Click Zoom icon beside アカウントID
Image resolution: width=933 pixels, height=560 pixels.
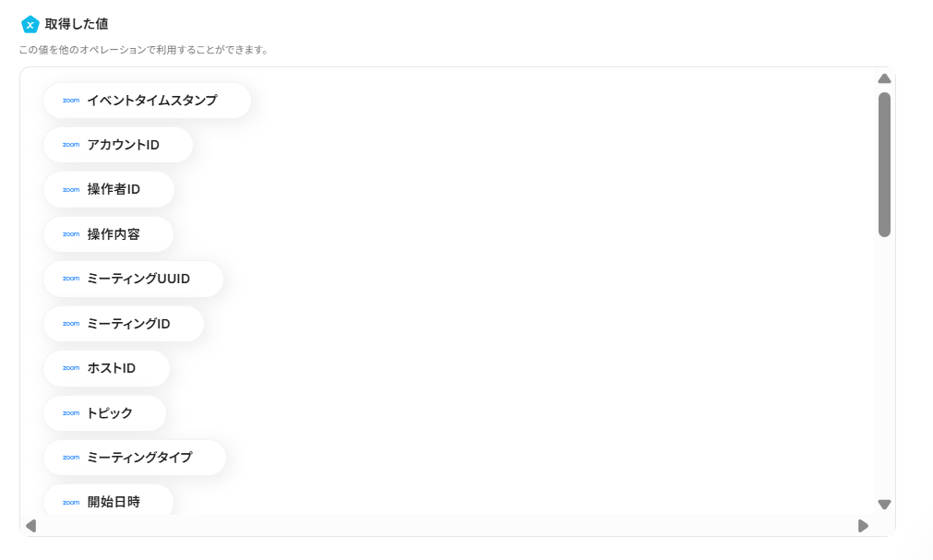coord(71,145)
